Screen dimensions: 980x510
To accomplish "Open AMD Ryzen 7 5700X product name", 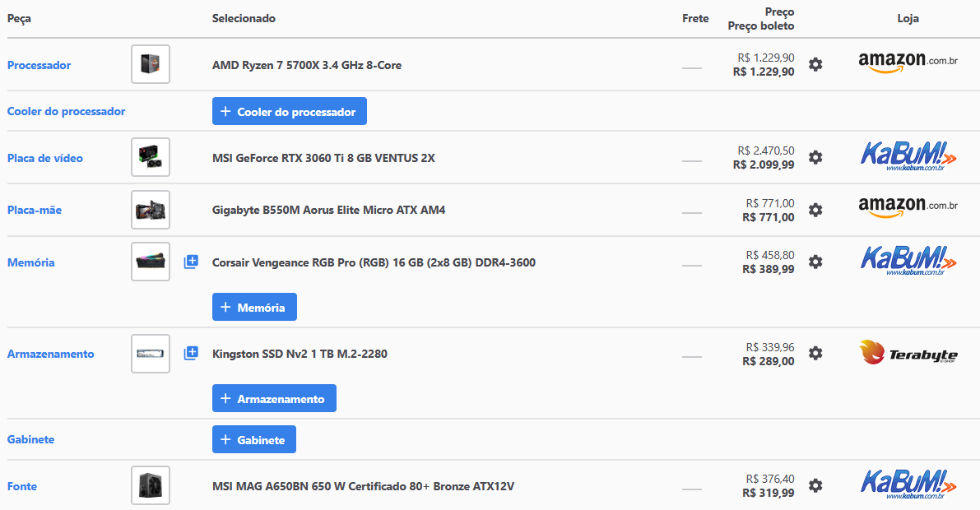I will pos(307,65).
